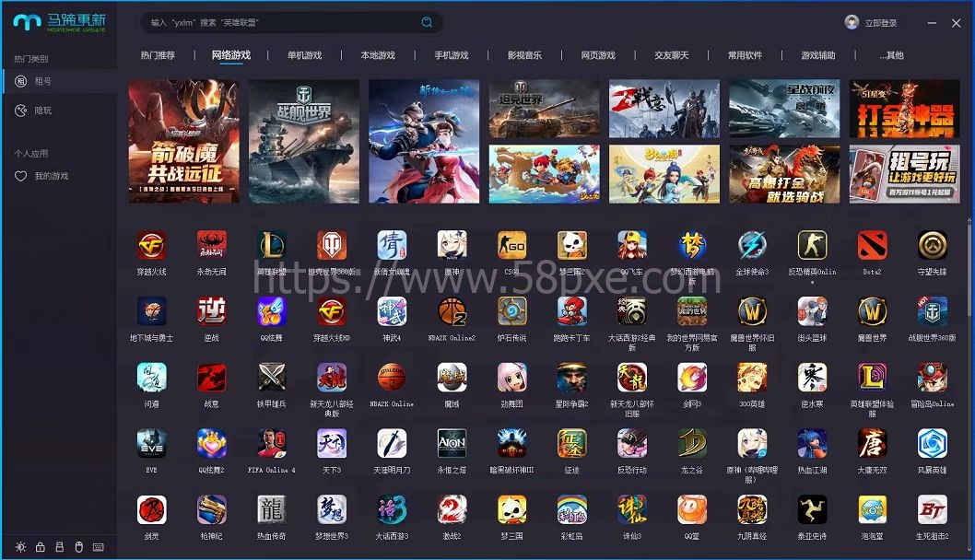Click the magnifier search icon
Image resolution: width=975 pixels, height=560 pixels.
pos(427,22)
